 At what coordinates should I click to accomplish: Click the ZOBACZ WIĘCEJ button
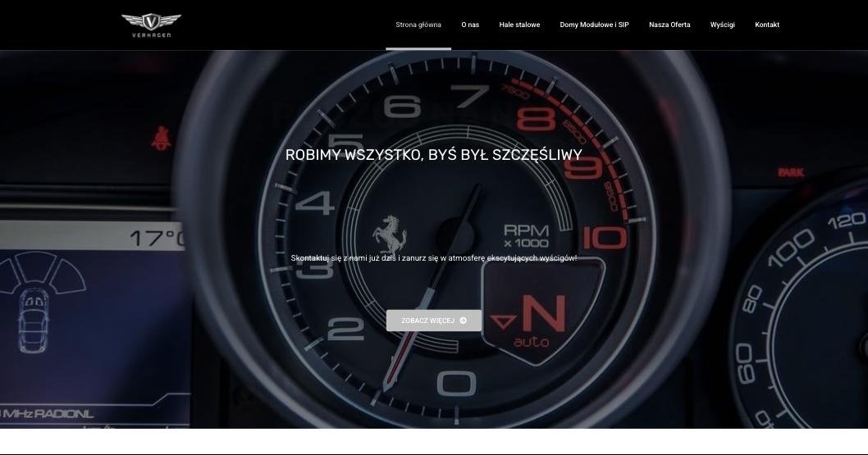pyautogui.click(x=434, y=321)
